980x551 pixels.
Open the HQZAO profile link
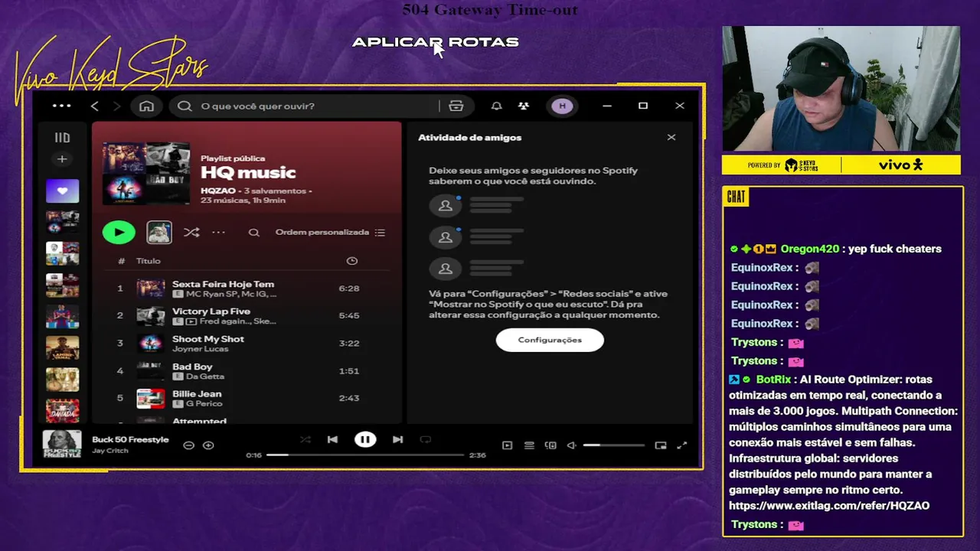218,191
